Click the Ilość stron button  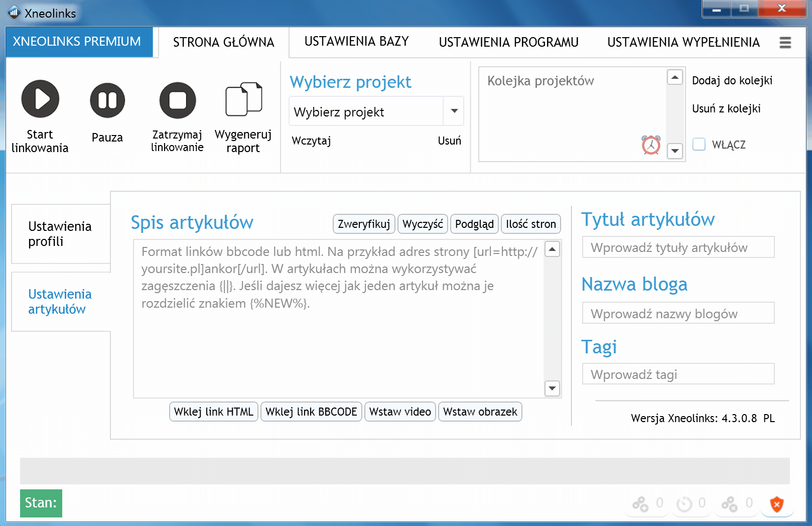click(x=531, y=224)
